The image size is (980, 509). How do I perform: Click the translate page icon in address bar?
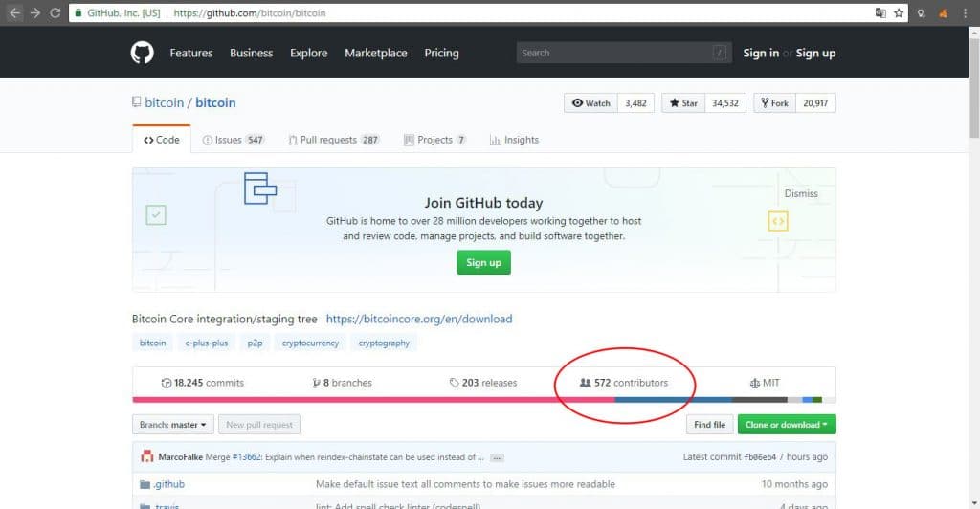click(880, 13)
